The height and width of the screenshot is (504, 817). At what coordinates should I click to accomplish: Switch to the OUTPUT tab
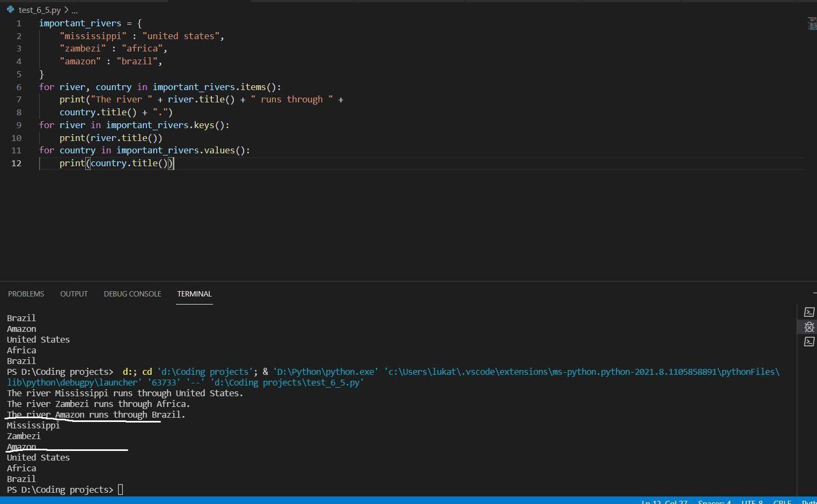click(73, 294)
